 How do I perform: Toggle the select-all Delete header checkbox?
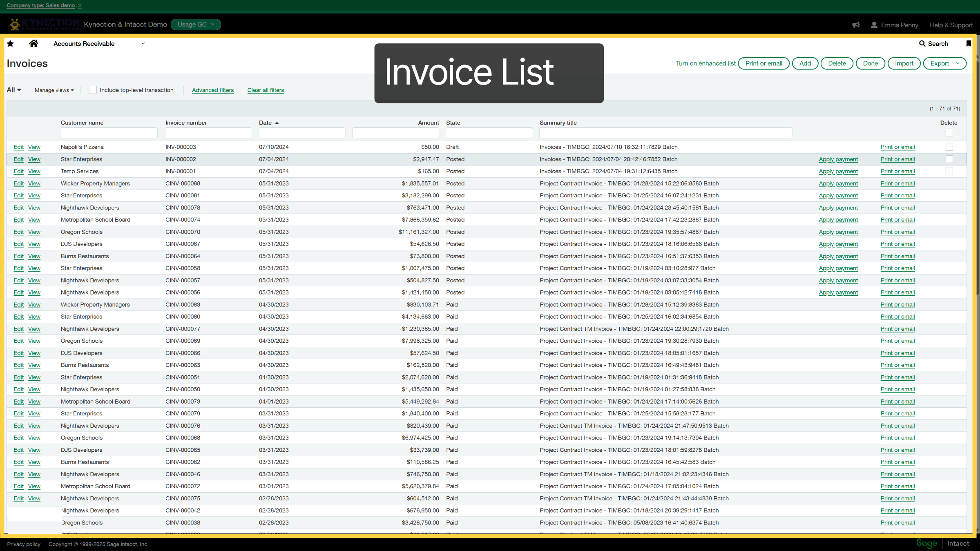(x=949, y=133)
